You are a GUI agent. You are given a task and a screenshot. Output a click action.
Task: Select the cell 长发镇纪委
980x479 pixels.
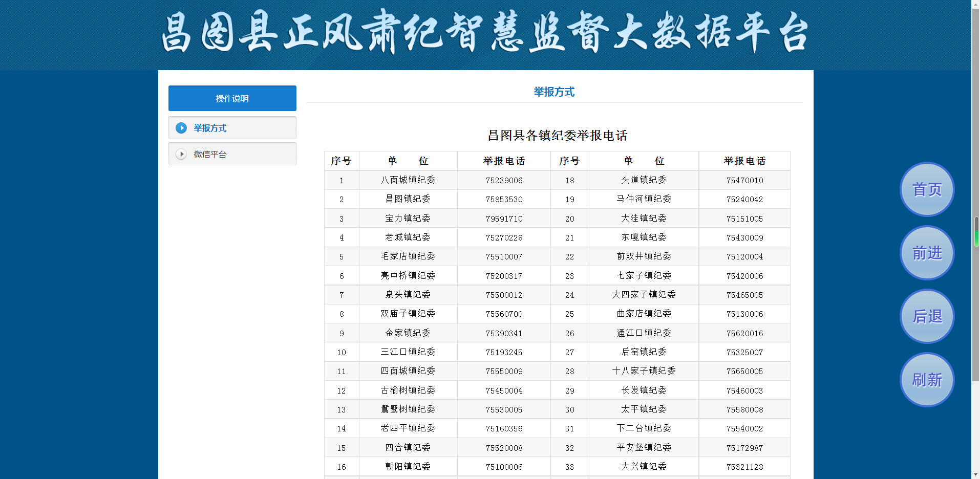tap(644, 390)
